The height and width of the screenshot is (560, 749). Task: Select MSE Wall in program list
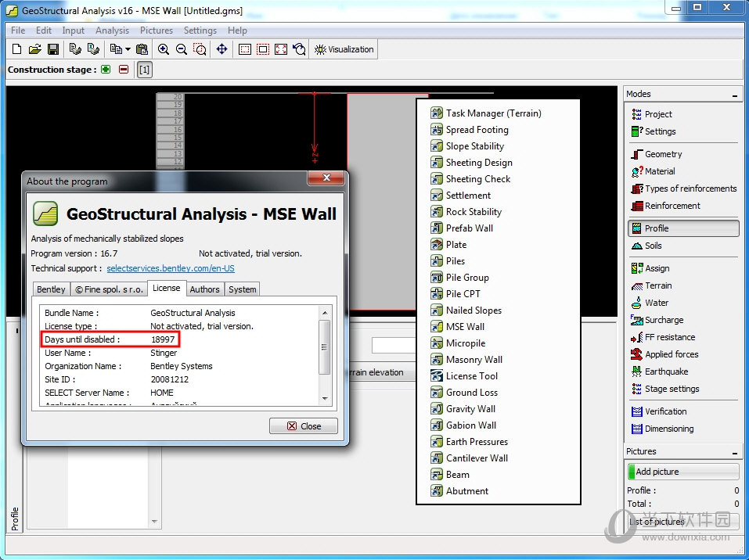(x=458, y=327)
